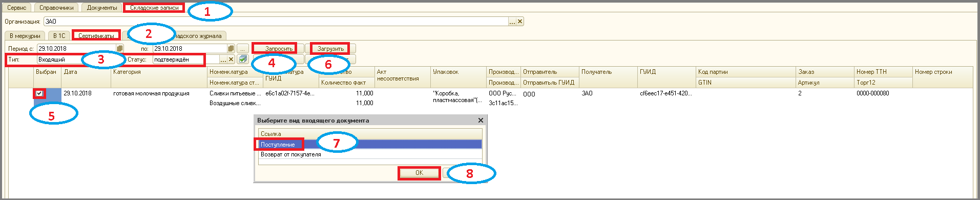
Task: Click the Загрузить button
Action: click(330, 49)
